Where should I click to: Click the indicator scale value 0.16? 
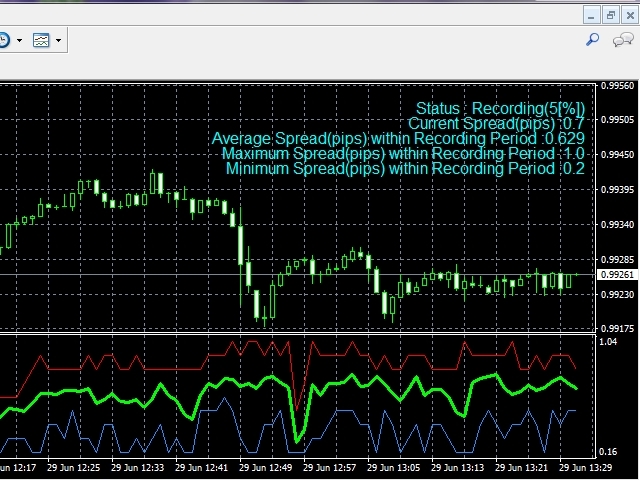pos(608,452)
